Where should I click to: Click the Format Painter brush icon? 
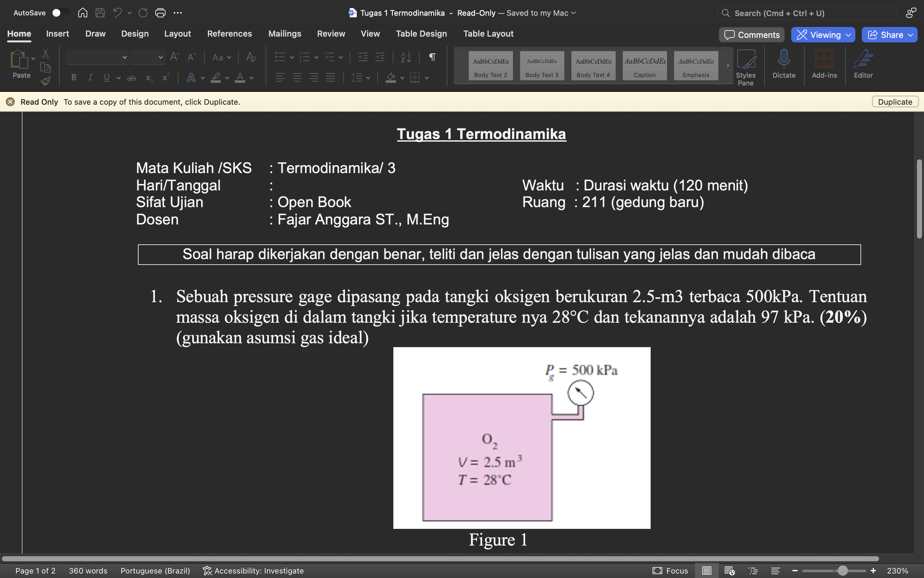(46, 81)
